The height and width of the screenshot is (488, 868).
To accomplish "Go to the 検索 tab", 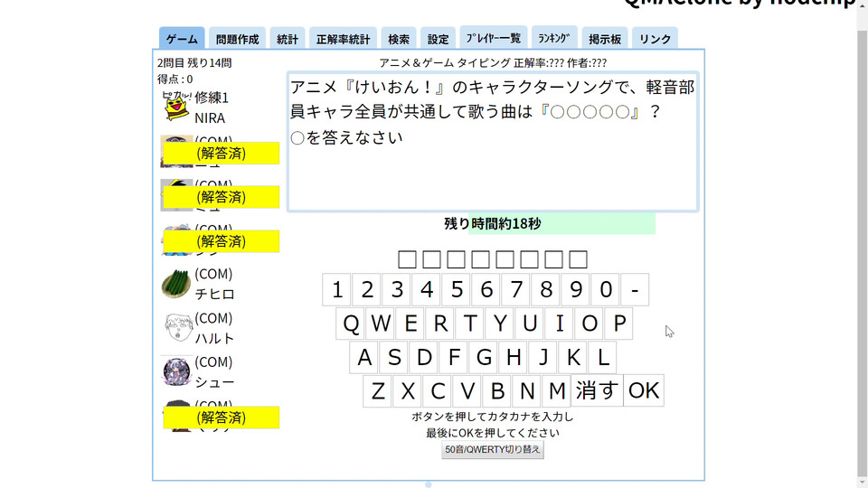I will click(399, 39).
